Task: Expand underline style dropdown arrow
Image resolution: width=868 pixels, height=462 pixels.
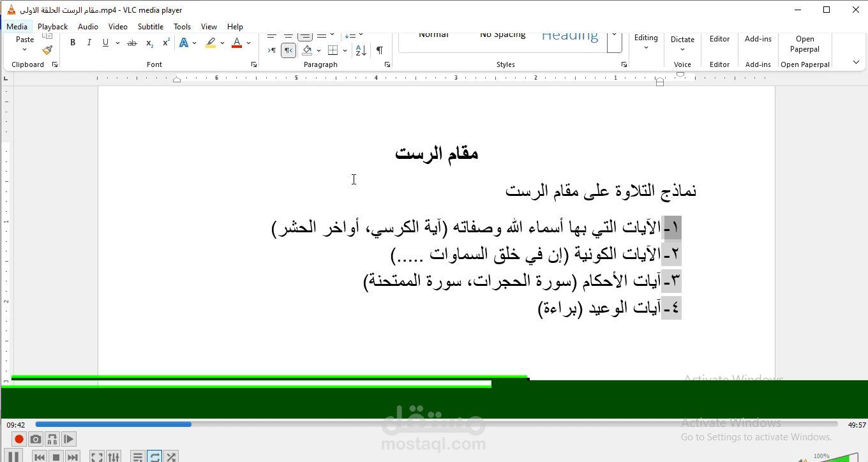Action: coord(117,43)
